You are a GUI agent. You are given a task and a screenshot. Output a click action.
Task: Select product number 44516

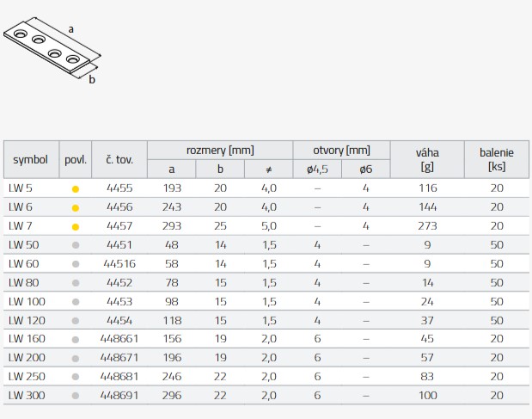coord(119,264)
